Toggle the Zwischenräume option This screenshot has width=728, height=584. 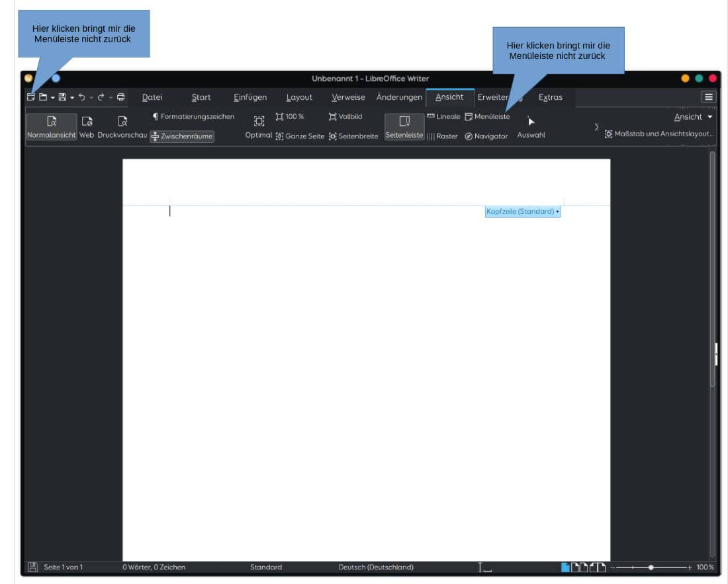click(182, 136)
